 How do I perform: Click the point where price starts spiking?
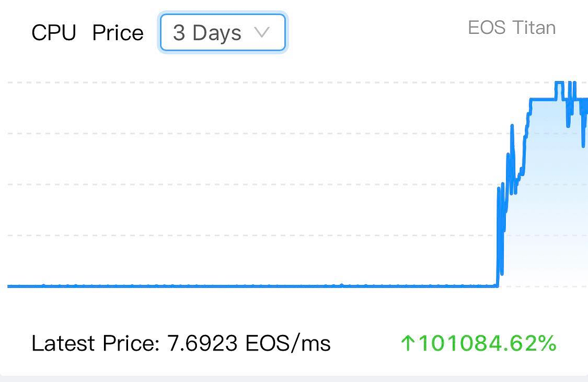coord(498,285)
